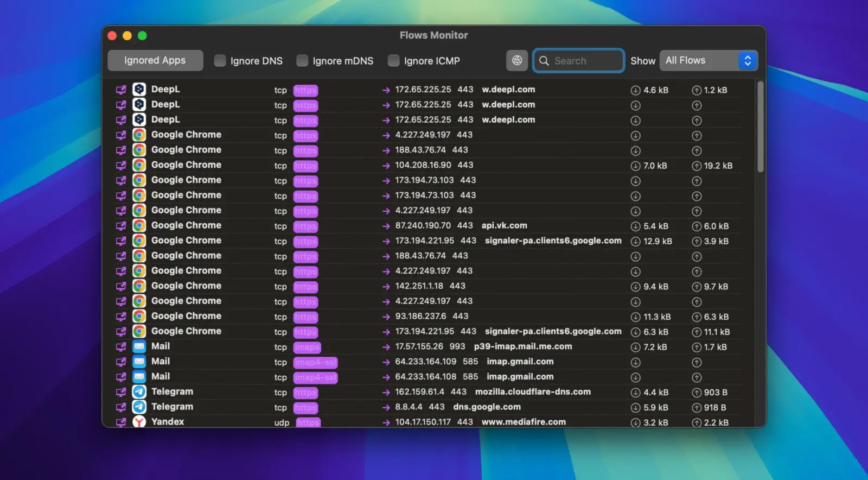The width and height of the screenshot is (868, 480).
Task: Click the Ignored Apps button
Action: [155, 61]
